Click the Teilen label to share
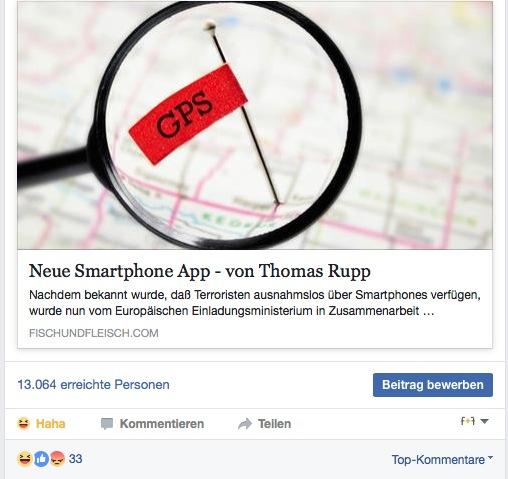This screenshot has width=508, height=479. [x=274, y=424]
